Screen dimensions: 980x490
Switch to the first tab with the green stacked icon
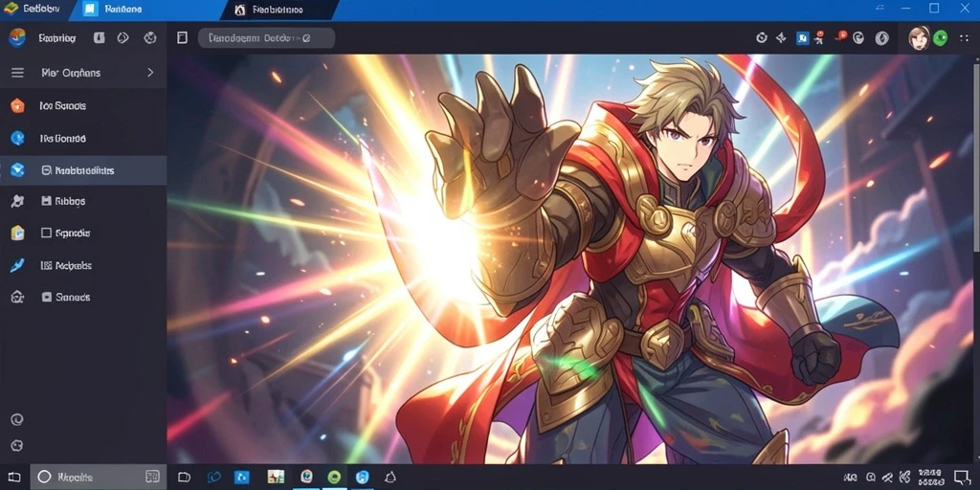(x=33, y=9)
